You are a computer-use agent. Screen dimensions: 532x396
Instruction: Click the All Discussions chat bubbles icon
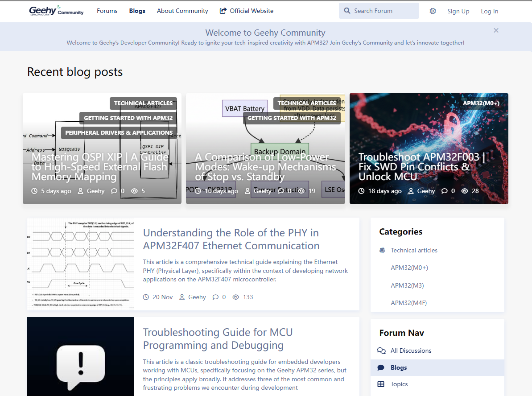coord(381,351)
